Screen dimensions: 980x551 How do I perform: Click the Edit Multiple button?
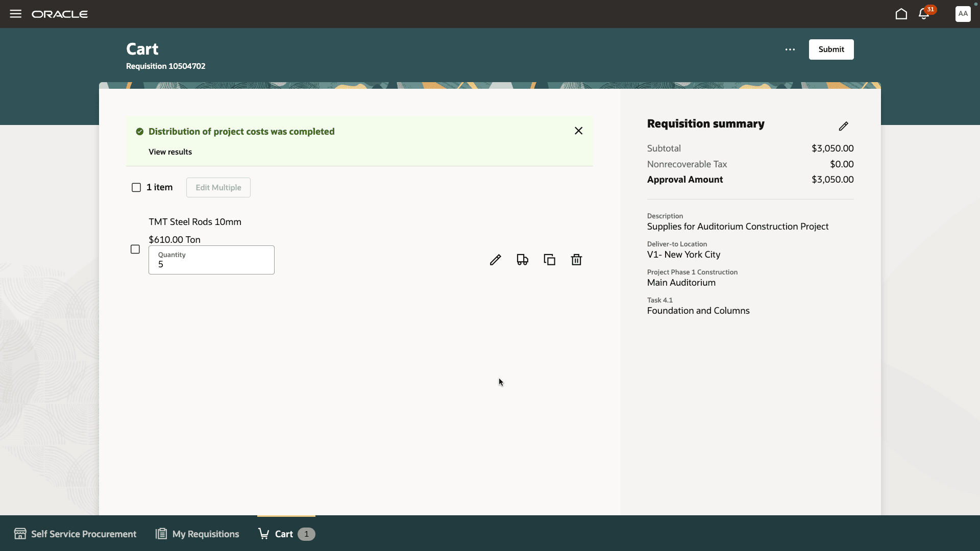tap(218, 187)
